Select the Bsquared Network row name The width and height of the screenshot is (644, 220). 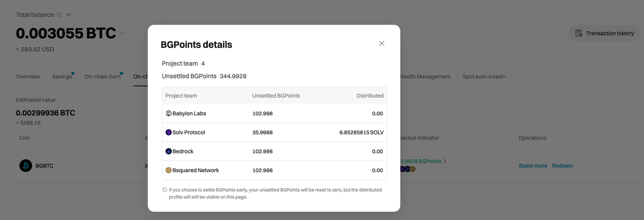(x=196, y=170)
